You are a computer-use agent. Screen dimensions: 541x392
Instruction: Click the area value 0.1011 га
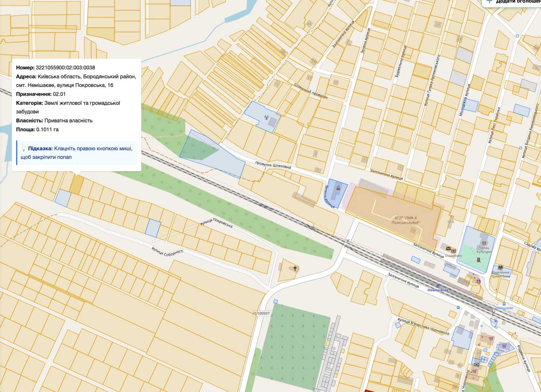[47, 129]
